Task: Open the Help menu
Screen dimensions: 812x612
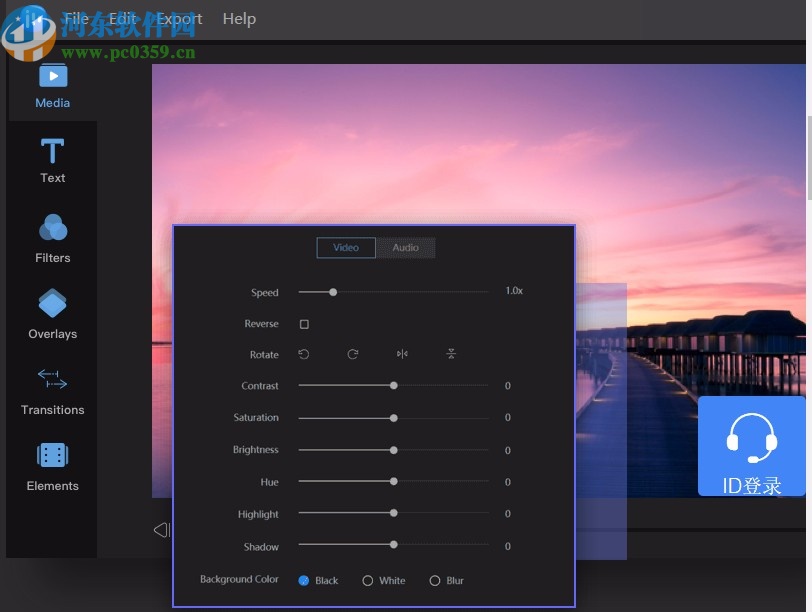Action: click(239, 18)
